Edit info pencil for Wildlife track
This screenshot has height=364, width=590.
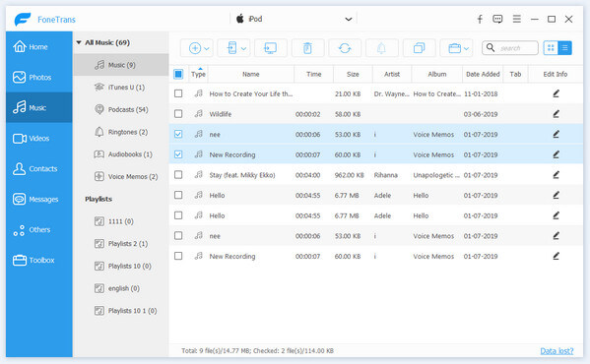point(556,114)
